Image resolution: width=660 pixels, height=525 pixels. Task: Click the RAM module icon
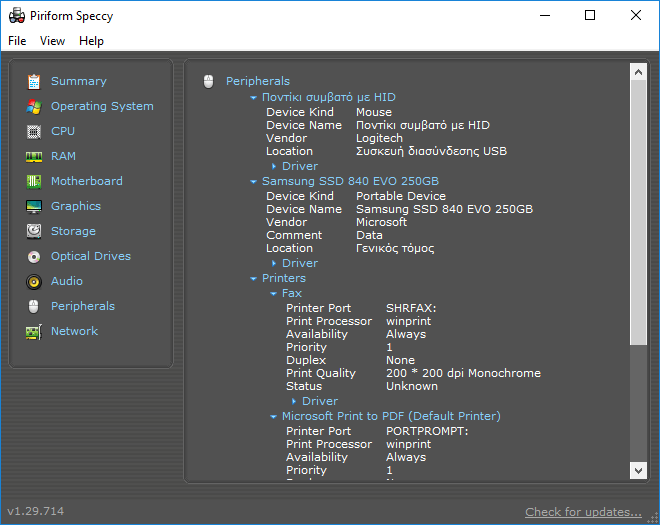34,157
